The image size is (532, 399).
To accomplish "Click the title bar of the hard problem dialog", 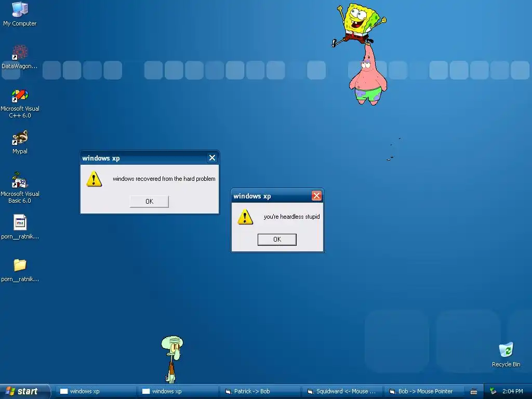I will 149,158.
